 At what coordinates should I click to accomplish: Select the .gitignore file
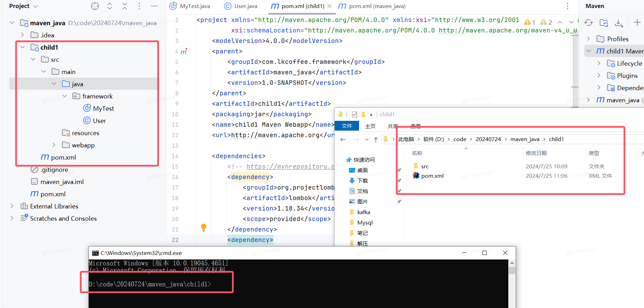[49, 169]
